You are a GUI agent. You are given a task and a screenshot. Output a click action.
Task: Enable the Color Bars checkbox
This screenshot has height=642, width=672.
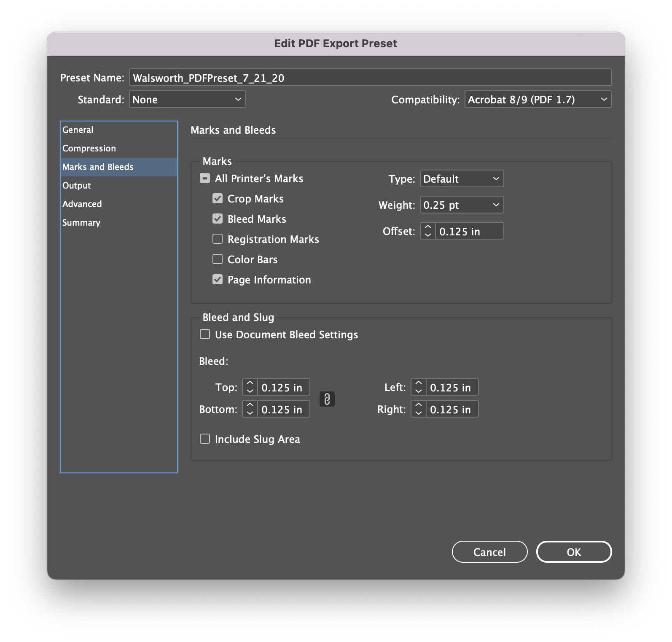coord(218,259)
